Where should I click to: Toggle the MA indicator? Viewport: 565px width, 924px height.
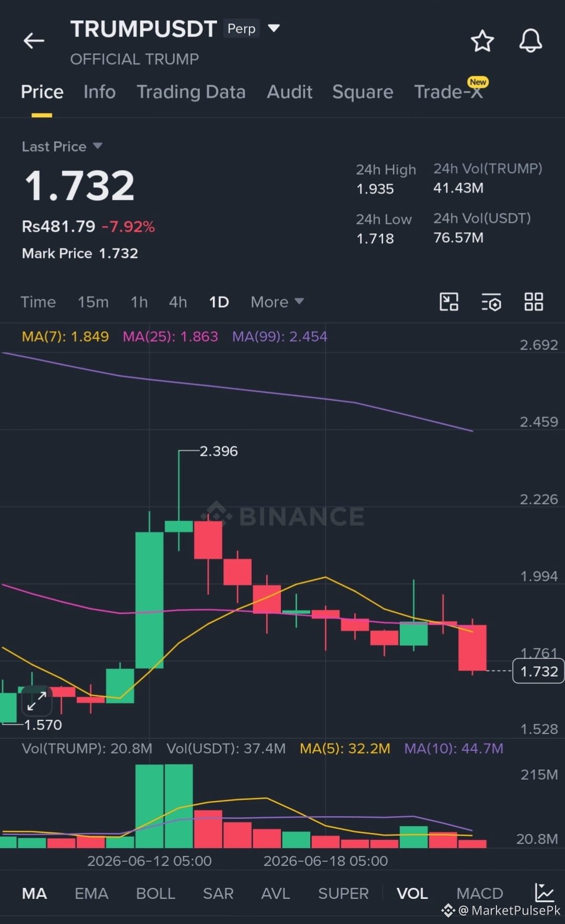[34, 893]
